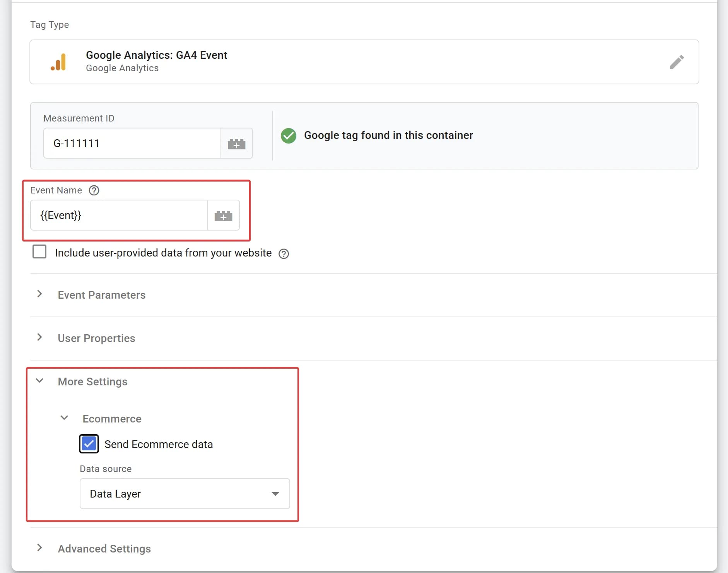Expand the User Properties section

tap(39, 337)
